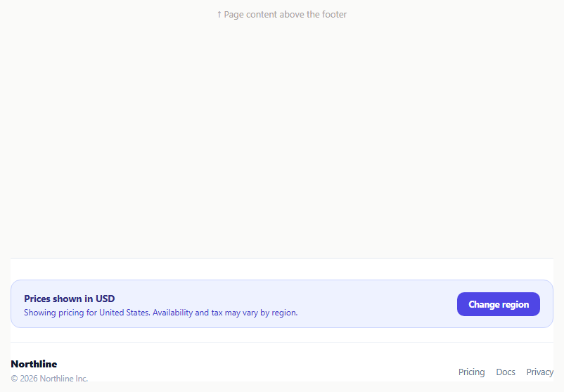Screen dimensions: 564x392
Task: Select the 'Page content above the footer' text
Action: tap(286, 14)
